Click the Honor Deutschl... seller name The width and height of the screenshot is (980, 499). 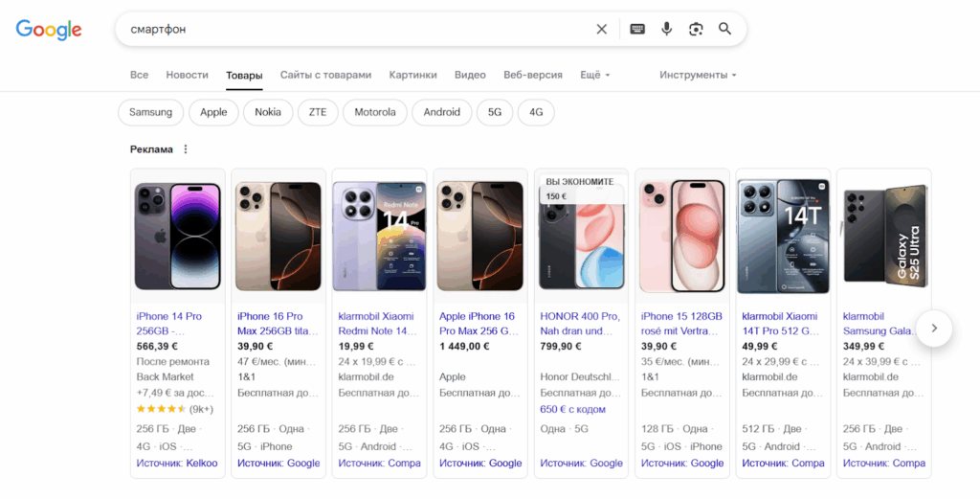580,377
